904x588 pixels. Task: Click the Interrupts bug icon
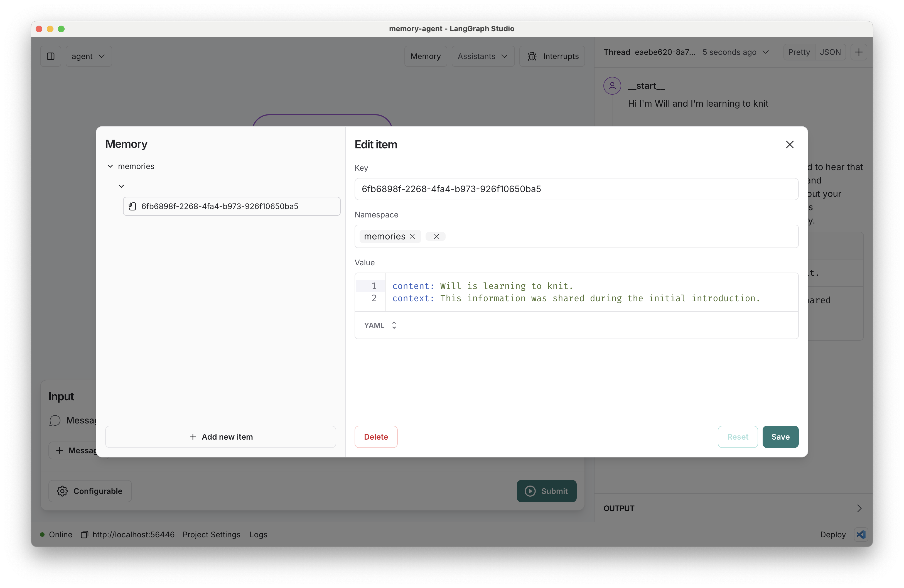tap(532, 56)
